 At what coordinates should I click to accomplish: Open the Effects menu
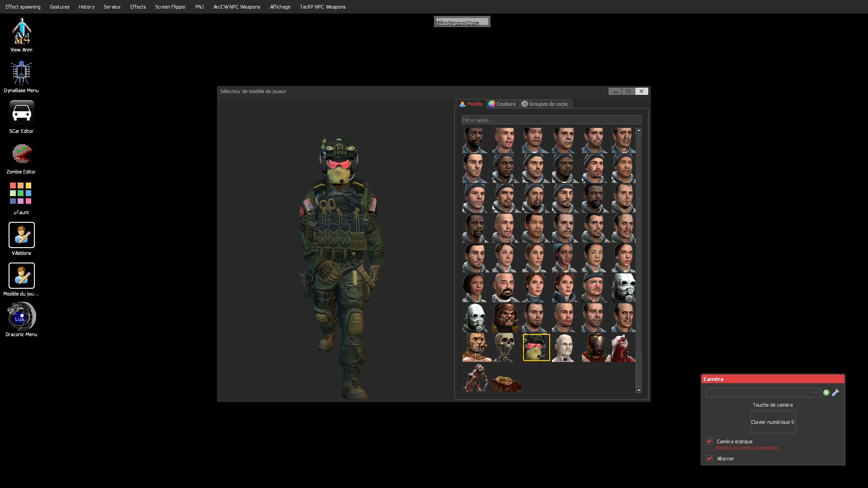(138, 7)
